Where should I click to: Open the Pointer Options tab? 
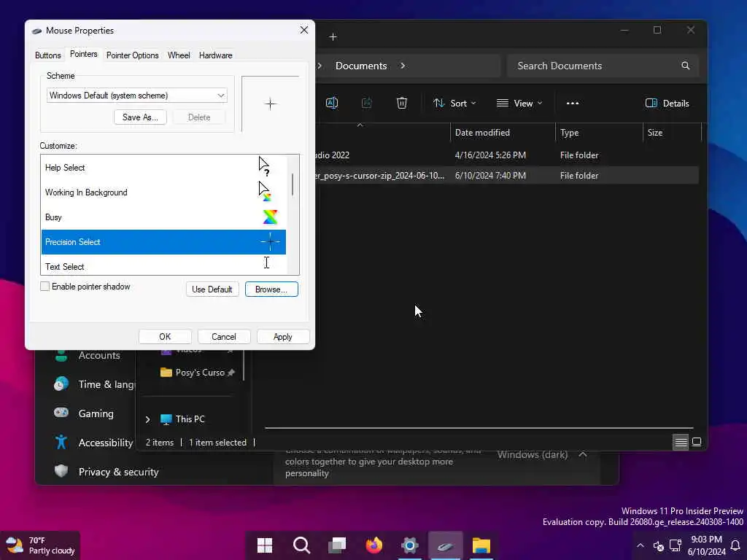tap(133, 55)
